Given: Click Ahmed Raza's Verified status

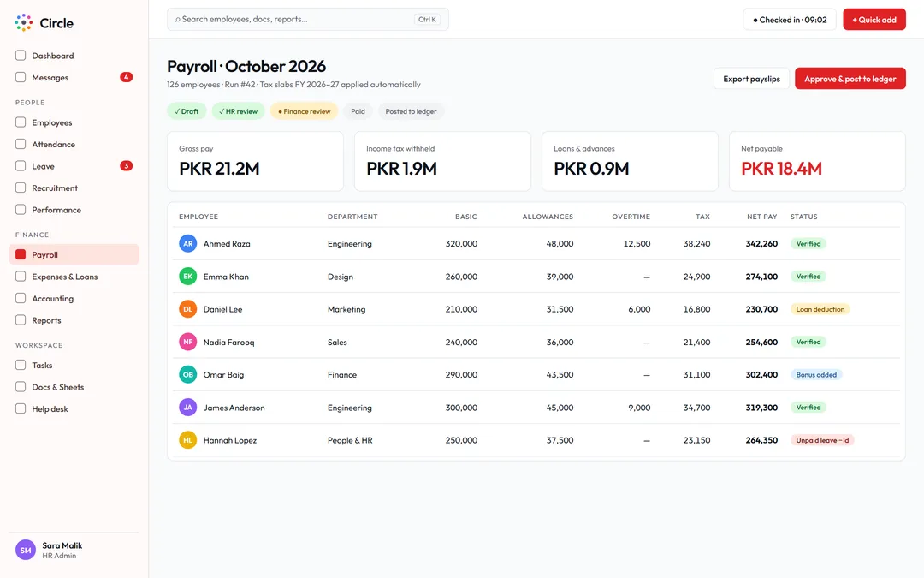Looking at the screenshot, I should pos(808,243).
